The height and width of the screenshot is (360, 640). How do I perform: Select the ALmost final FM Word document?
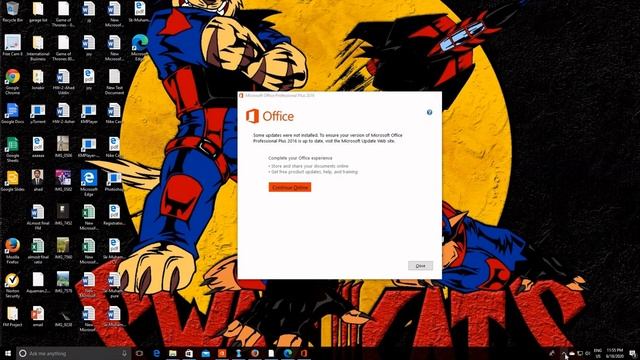[x=38, y=217]
